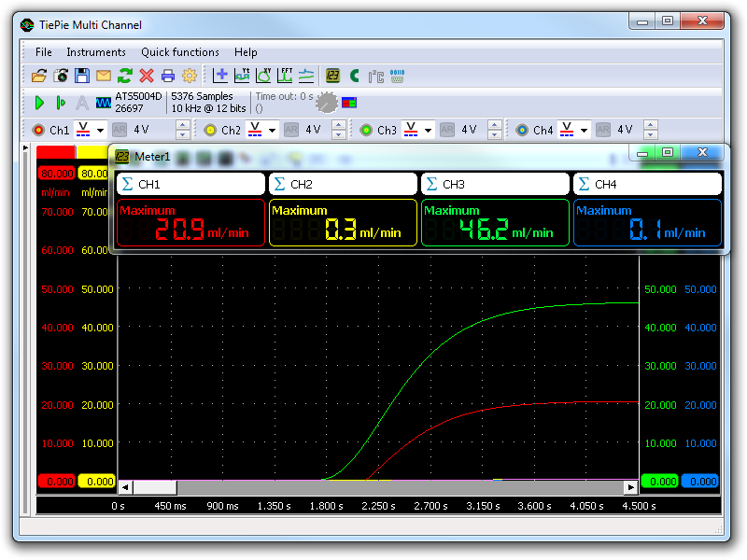Click the green refresh arrows icon
The image size is (747, 560).
(125, 76)
